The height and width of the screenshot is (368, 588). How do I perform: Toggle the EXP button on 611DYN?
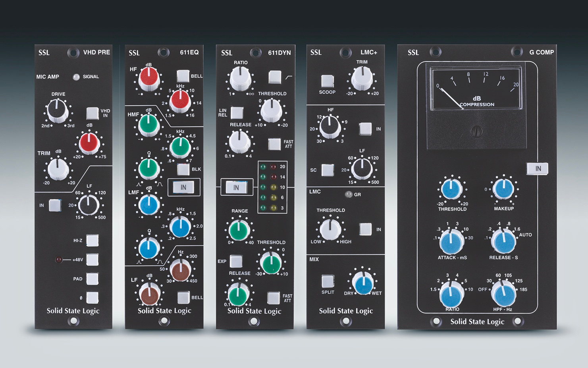[236, 261]
